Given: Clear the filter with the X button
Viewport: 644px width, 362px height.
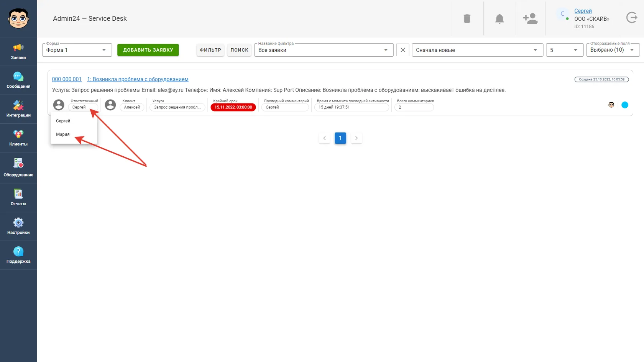Looking at the screenshot, I should [x=403, y=50].
